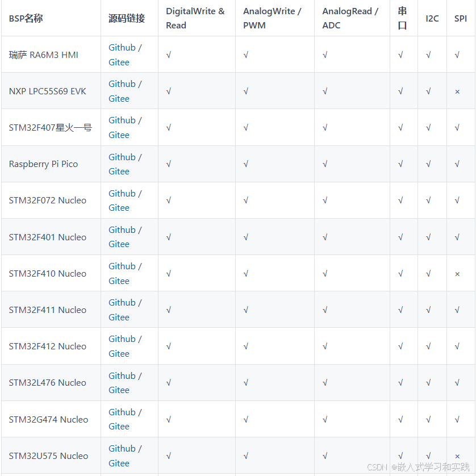Image resolution: width=476 pixels, height=476 pixels.
Task: Select the STM32F410 Nucleo board name
Action: [x=47, y=274]
